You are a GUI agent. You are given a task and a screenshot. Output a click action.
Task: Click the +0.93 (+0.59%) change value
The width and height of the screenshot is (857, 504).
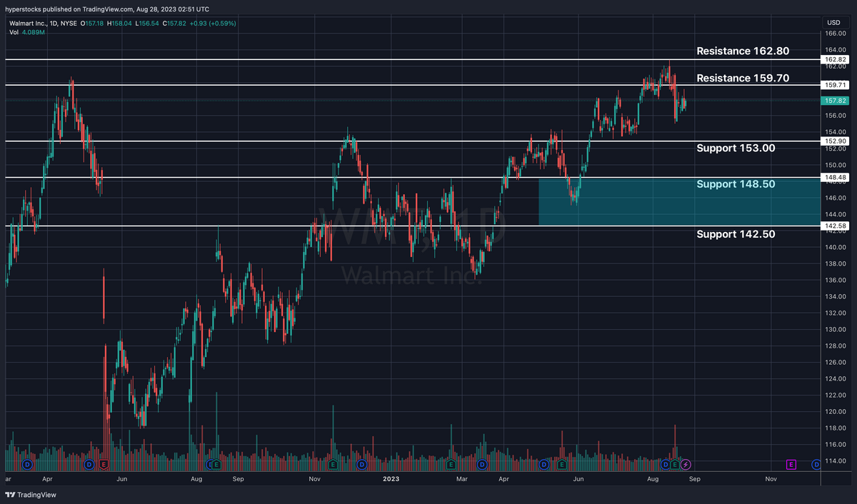coord(214,24)
